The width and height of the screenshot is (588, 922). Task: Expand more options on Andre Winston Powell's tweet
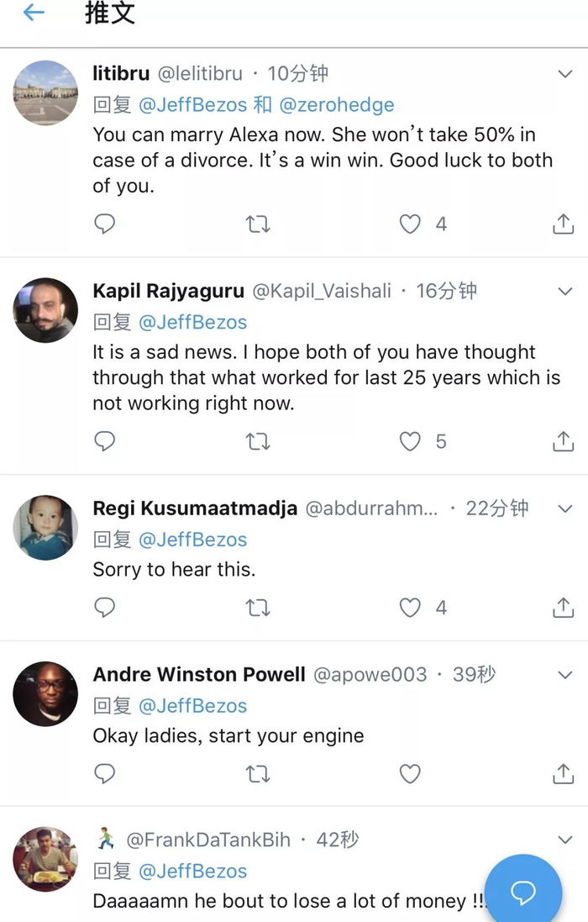[565, 674]
